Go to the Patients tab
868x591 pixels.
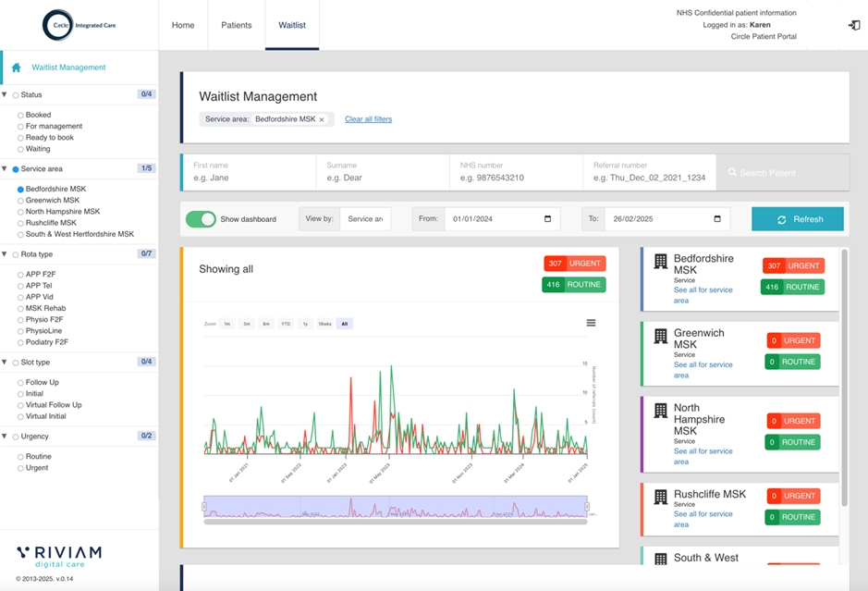[237, 25]
